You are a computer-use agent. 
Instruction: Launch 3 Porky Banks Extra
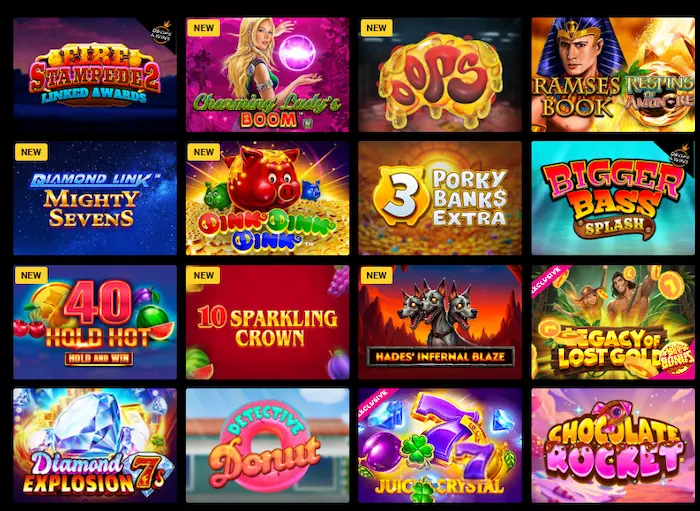click(440, 198)
